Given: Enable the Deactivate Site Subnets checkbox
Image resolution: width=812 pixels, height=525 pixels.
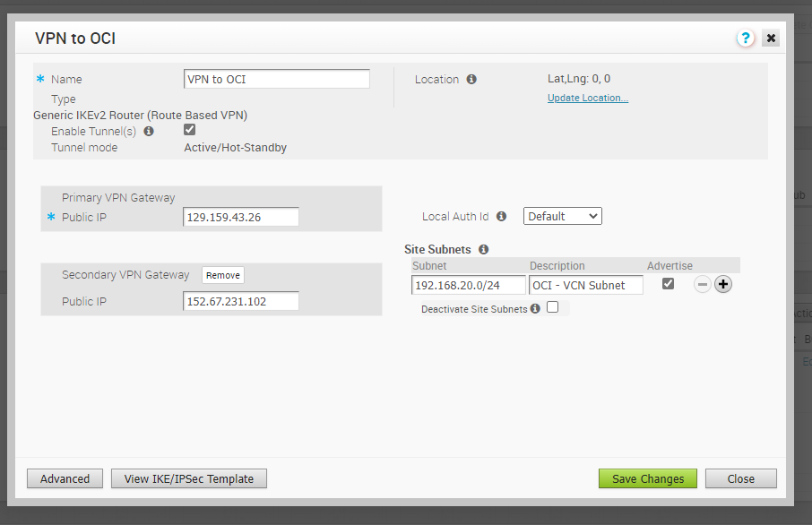Looking at the screenshot, I should click(x=553, y=307).
